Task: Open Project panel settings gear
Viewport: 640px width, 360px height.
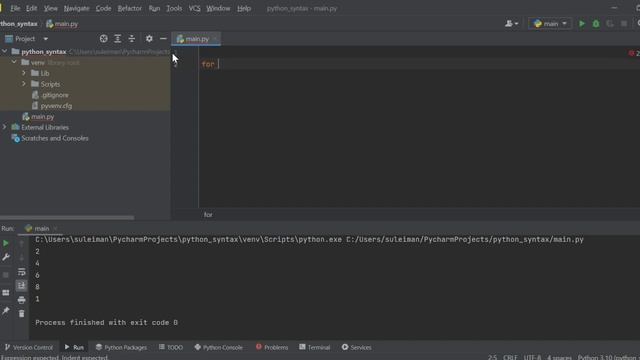Action: coord(149,39)
